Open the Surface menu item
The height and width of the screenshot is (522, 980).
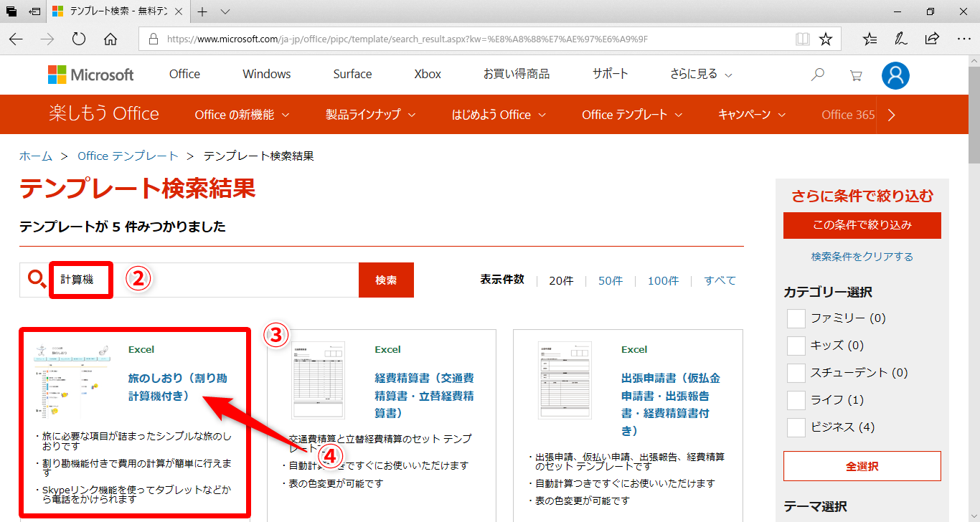pyautogui.click(x=352, y=74)
